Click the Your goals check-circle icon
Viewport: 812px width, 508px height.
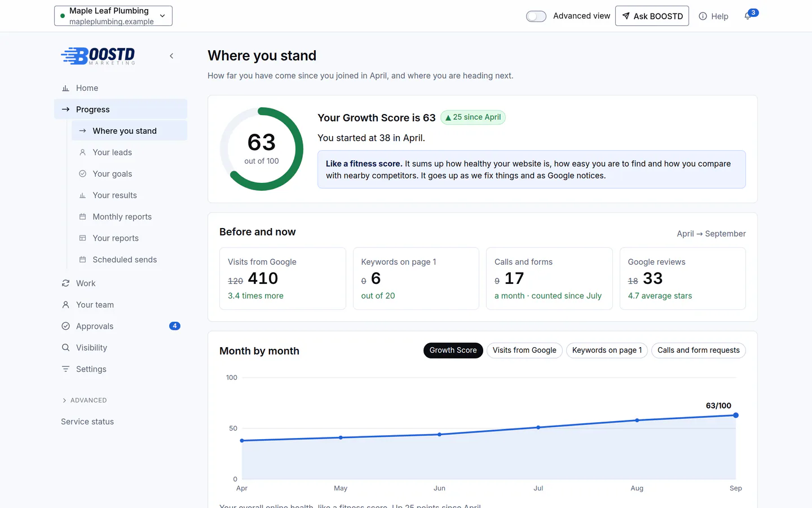[x=82, y=174]
